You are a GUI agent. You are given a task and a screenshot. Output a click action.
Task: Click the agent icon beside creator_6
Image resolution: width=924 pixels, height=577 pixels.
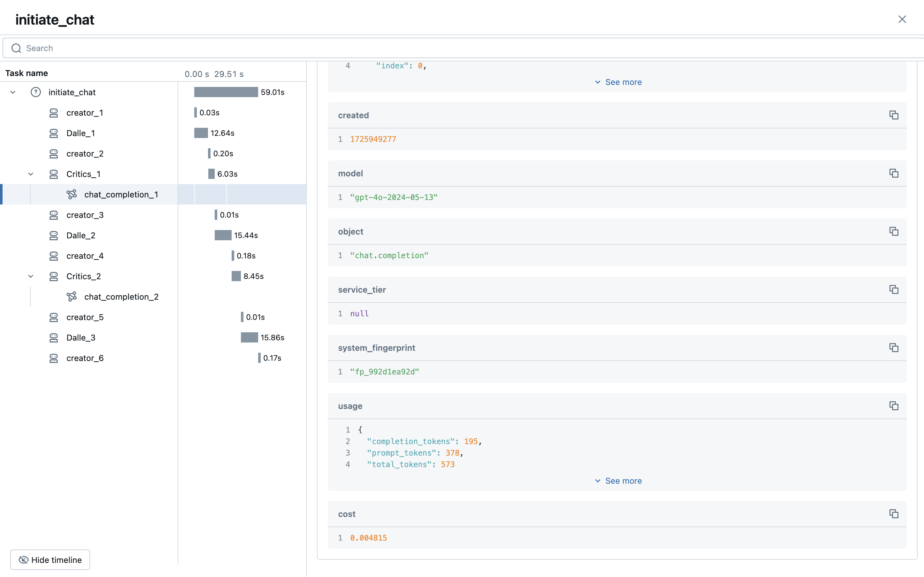pos(53,358)
